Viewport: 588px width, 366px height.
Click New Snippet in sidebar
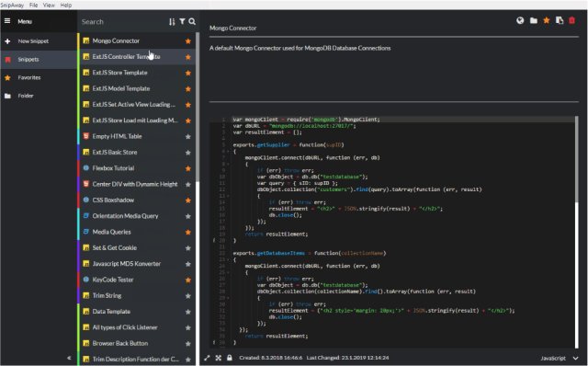coord(39,40)
